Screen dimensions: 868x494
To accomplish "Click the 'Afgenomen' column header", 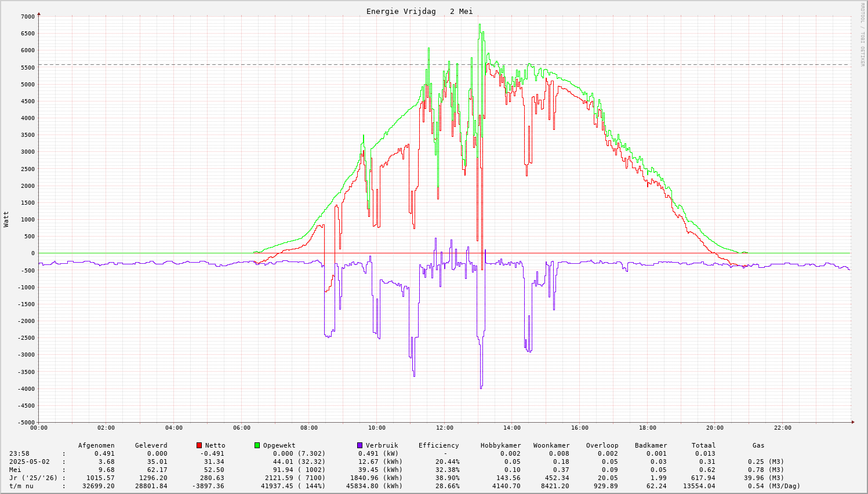I will point(96,445).
